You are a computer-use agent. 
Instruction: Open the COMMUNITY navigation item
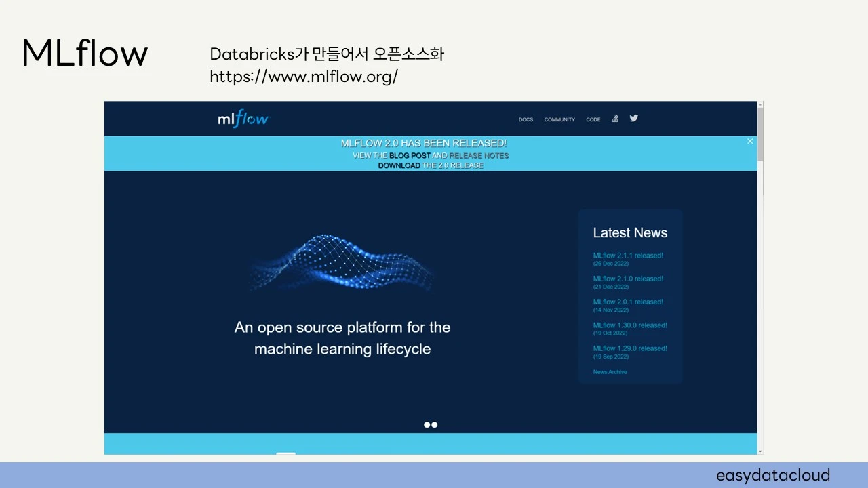click(559, 120)
